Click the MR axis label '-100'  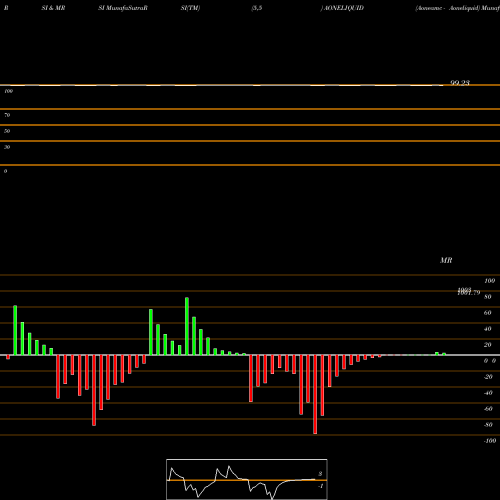click(x=490, y=441)
